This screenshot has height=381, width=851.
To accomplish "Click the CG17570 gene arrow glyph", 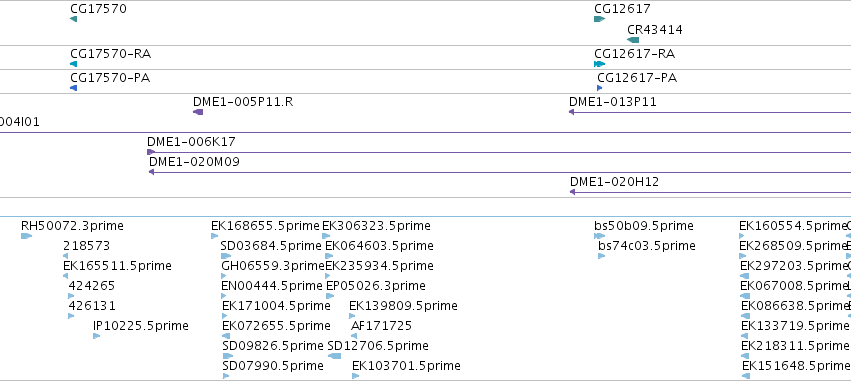I will click(x=73, y=19).
